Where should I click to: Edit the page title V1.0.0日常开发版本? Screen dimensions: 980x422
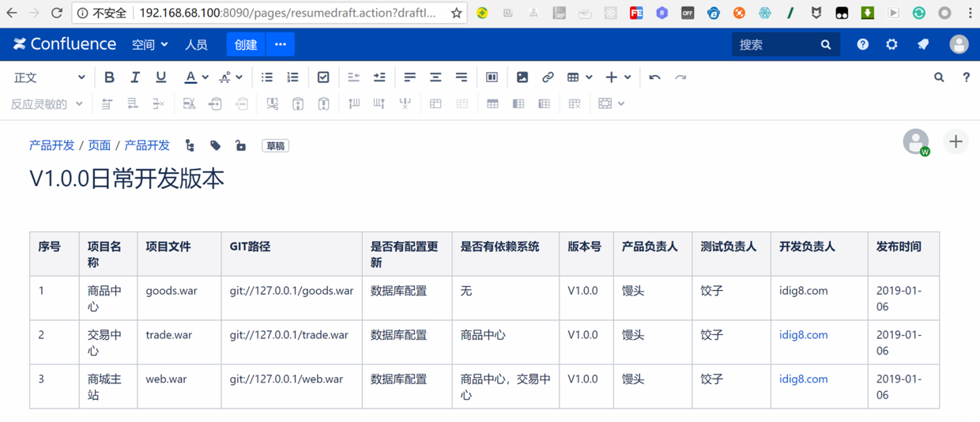pyautogui.click(x=127, y=179)
